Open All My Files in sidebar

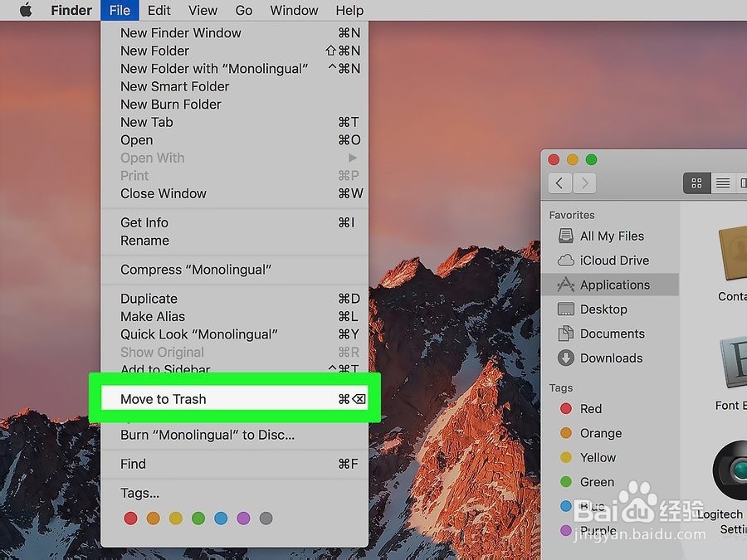(610, 236)
